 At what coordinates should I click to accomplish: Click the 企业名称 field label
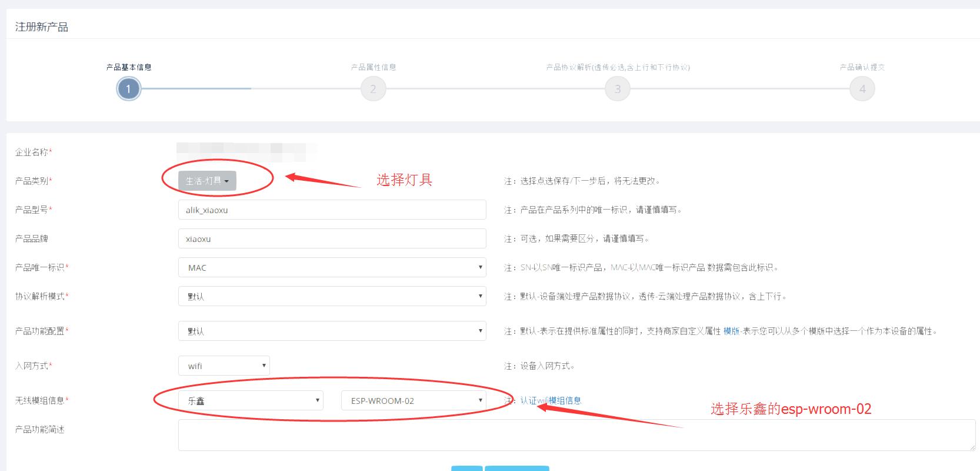coord(34,152)
